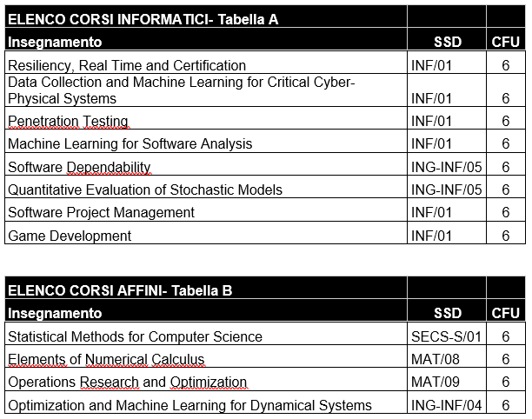The width and height of the screenshot is (532, 419).
Task: Select the Machine Learning for Software Analysis row
Action: pyautogui.click(x=265, y=141)
